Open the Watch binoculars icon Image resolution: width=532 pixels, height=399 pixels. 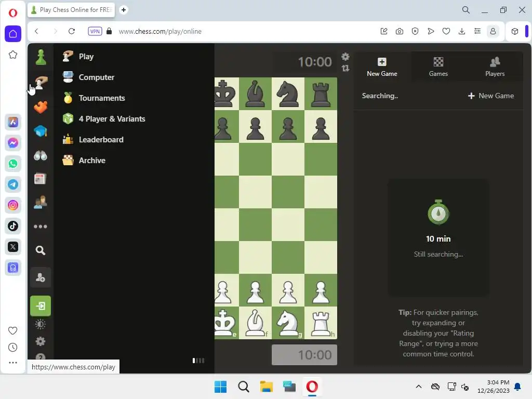41,155
